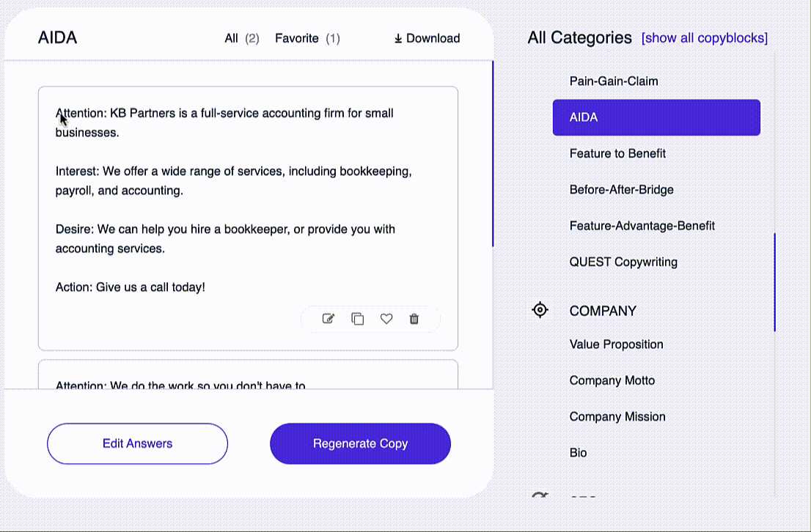
Task: Click the Edit Answers button
Action: (138, 443)
